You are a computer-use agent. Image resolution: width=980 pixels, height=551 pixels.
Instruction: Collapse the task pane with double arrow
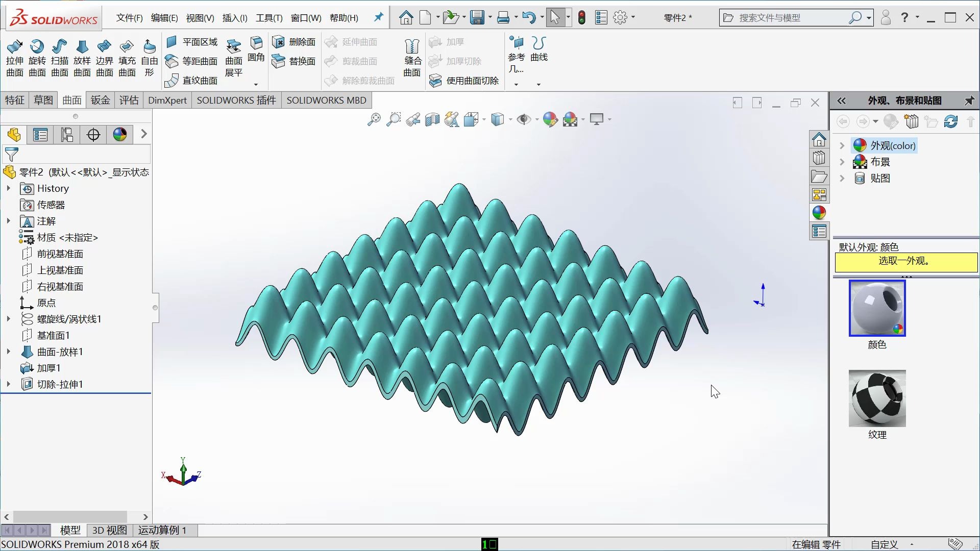click(x=841, y=101)
